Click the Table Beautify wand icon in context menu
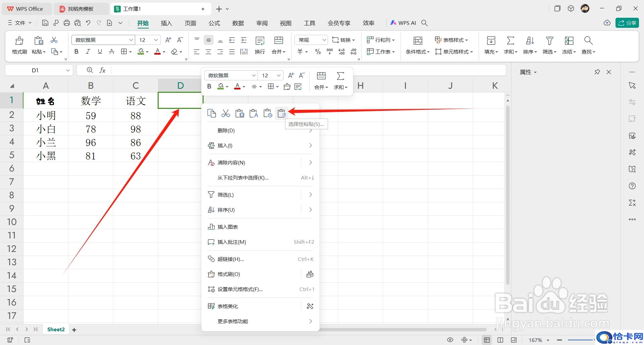Viewport: 644px width, 345px height. click(310, 306)
